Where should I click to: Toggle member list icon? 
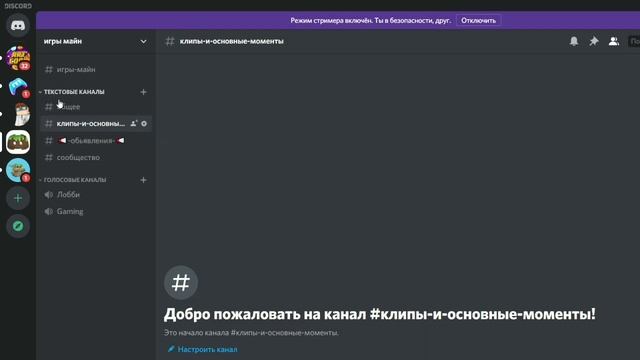coord(614,41)
